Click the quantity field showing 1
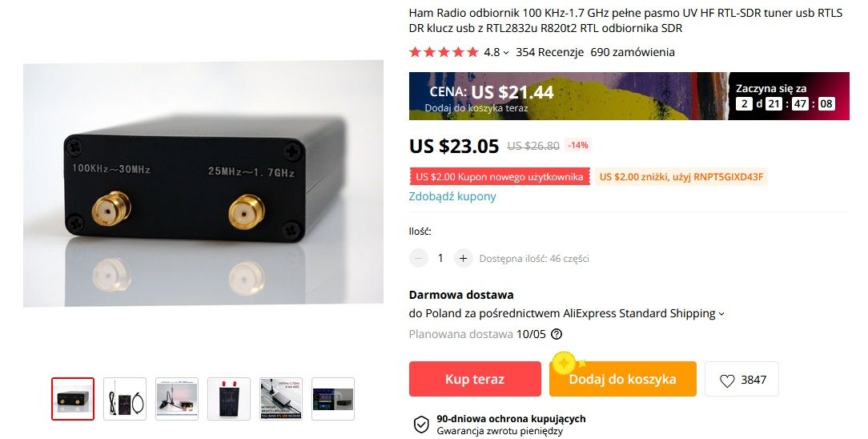 [x=440, y=258]
